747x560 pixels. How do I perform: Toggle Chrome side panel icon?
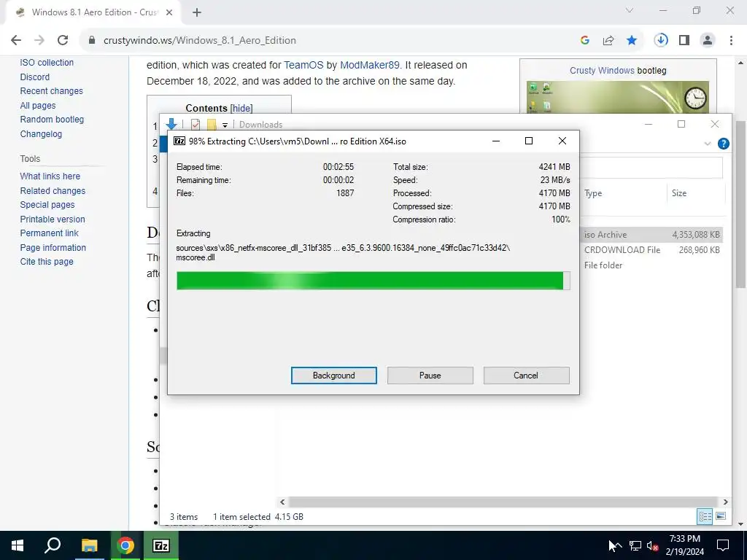pyautogui.click(x=684, y=41)
